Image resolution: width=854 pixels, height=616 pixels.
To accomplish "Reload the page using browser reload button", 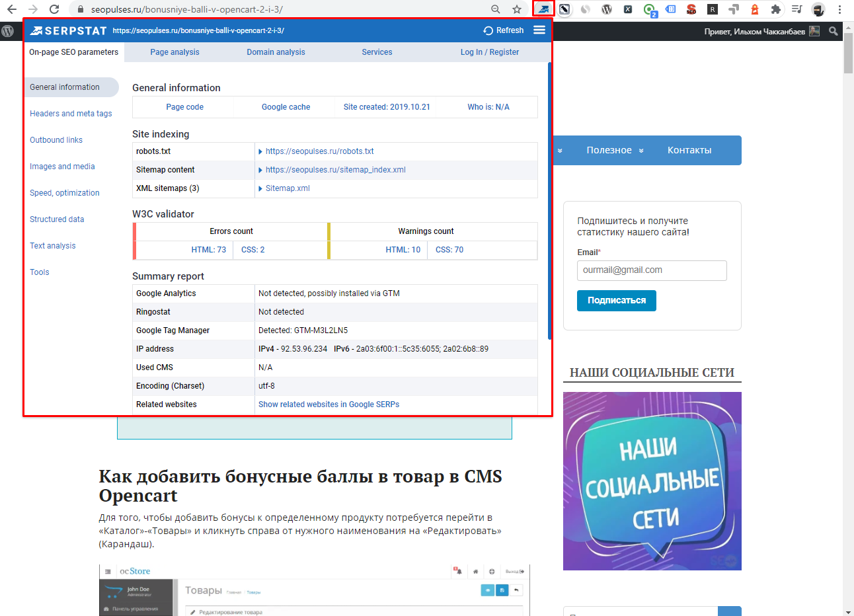I will click(x=54, y=9).
